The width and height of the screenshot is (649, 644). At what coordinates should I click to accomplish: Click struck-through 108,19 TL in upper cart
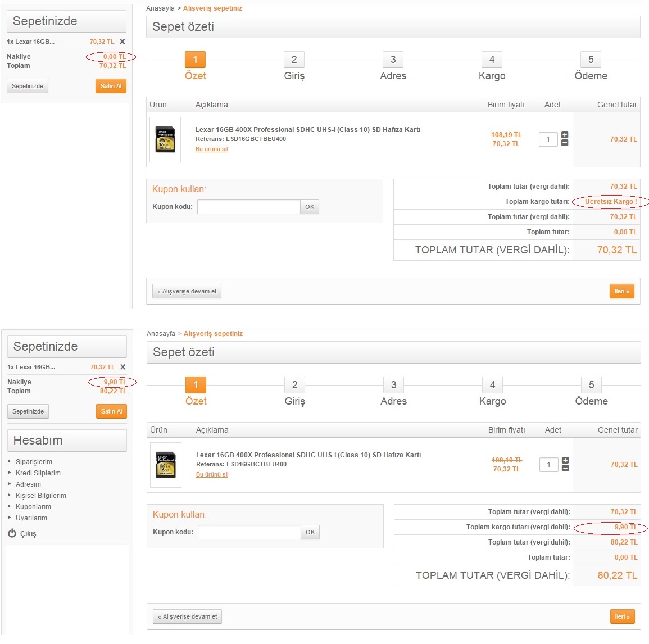pos(506,134)
